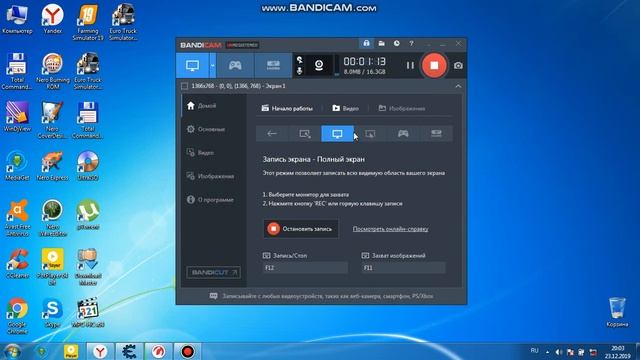Switch to the Видео tab at top
The width and height of the screenshot is (640, 360).
[345, 108]
